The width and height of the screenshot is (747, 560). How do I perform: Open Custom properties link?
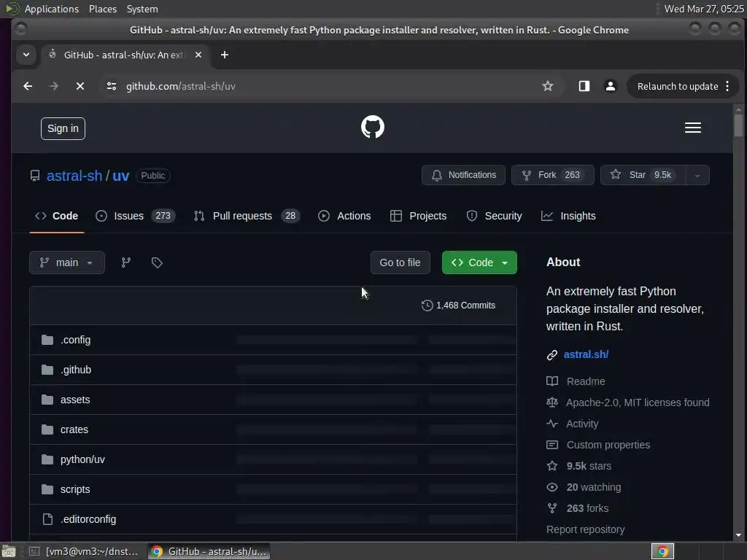(608, 446)
